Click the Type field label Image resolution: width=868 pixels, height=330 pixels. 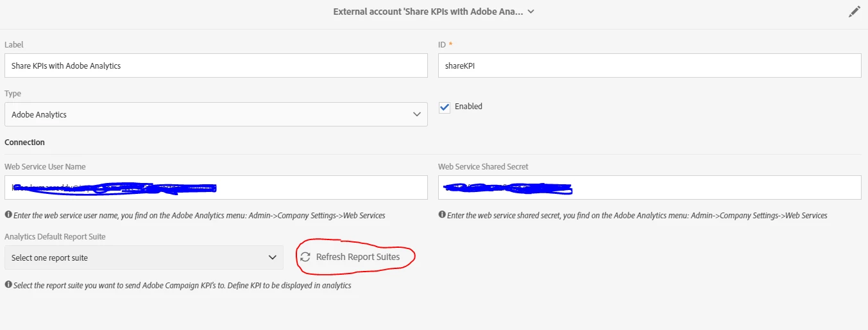[13, 93]
